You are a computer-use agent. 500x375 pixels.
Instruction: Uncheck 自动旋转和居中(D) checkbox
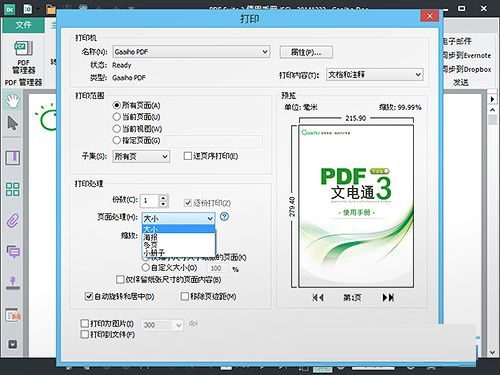89,296
